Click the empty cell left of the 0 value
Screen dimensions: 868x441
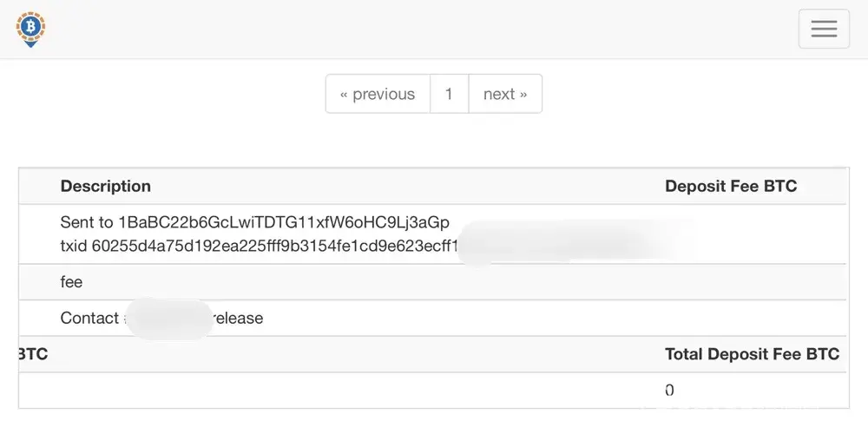tap(339, 391)
